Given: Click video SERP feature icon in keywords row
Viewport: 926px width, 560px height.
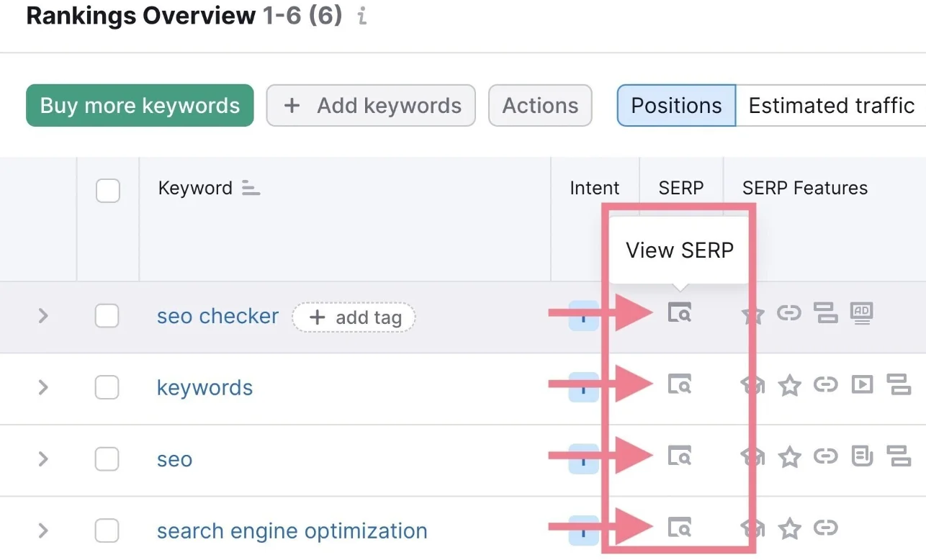Looking at the screenshot, I should [x=862, y=385].
